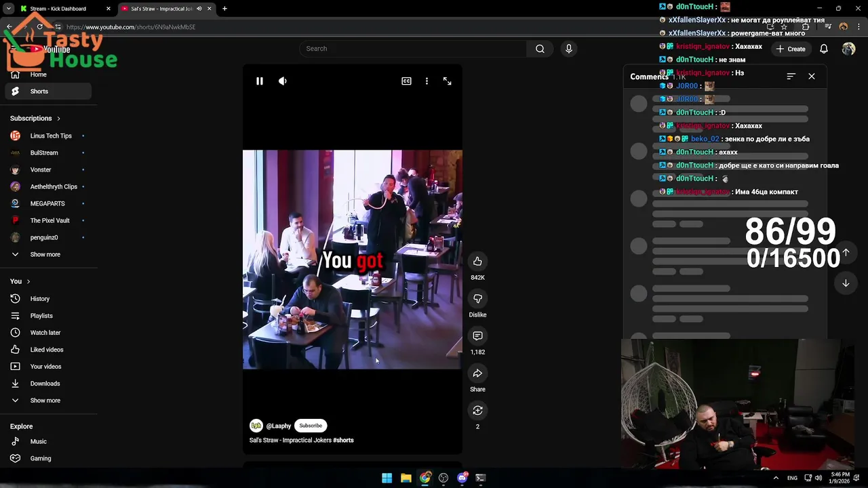
Task: Share the Sal's Straw short
Action: [477, 373]
